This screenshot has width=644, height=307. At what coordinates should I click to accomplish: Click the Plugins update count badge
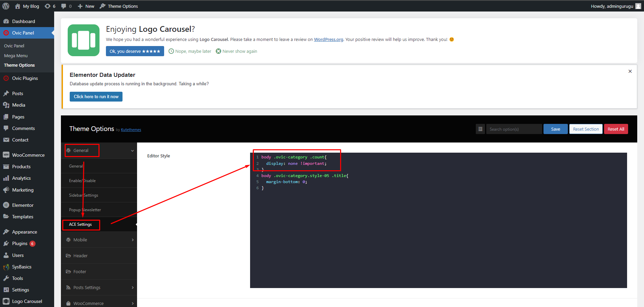pos(32,244)
